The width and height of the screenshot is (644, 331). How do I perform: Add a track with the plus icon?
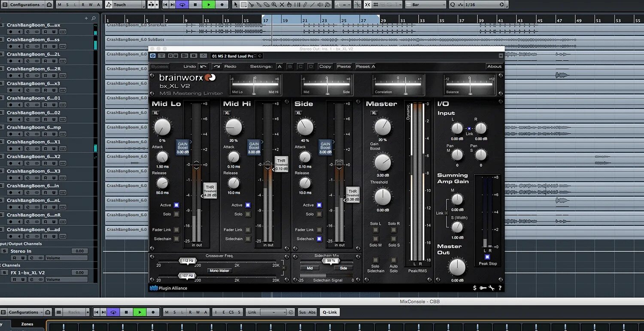[86, 18]
